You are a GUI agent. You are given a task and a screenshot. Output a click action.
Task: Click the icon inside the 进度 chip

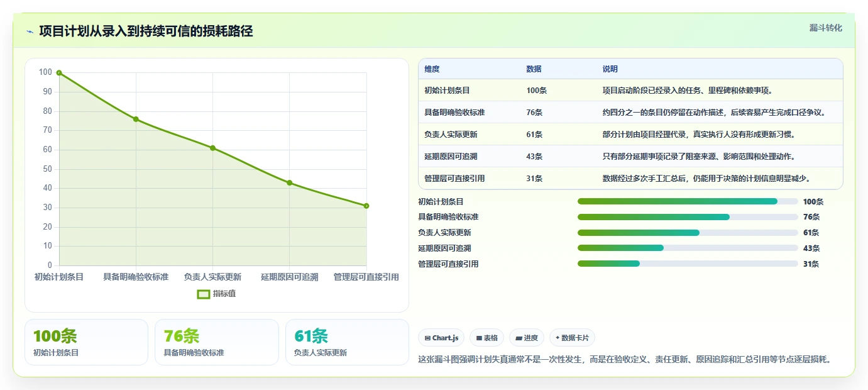click(519, 338)
